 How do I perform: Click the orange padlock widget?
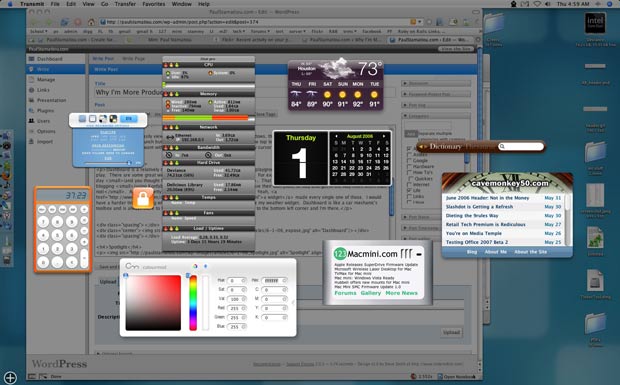click(143, 198)
